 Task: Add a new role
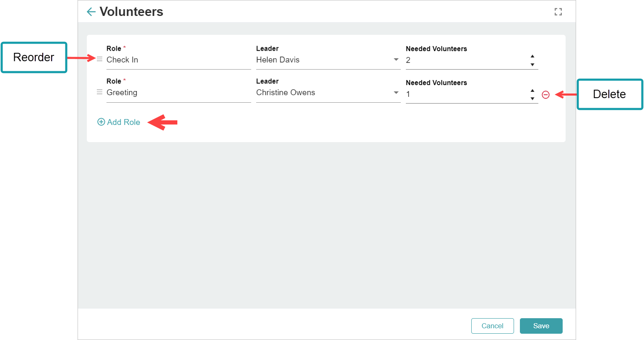pyautogui.click(x=119, y=122)
